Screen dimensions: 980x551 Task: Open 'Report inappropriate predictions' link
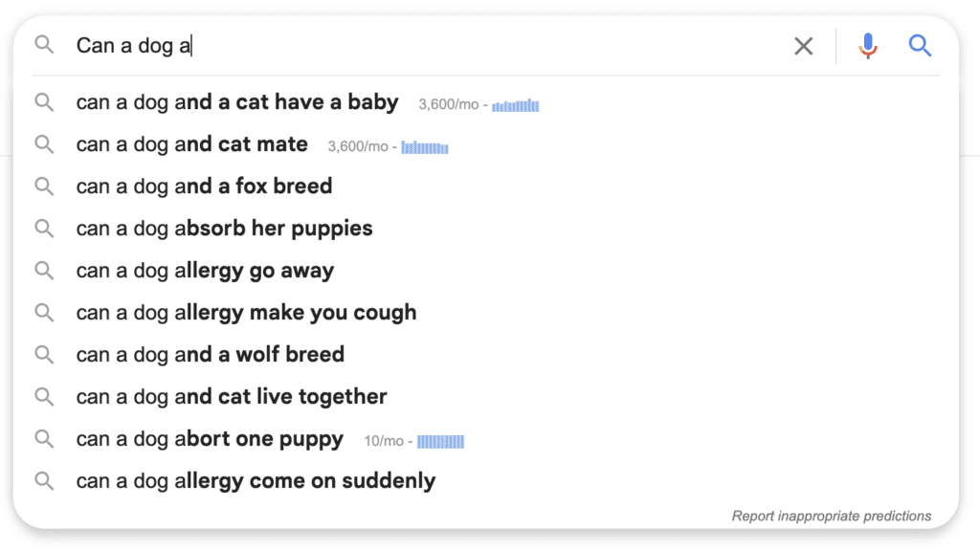click(832, 516)
